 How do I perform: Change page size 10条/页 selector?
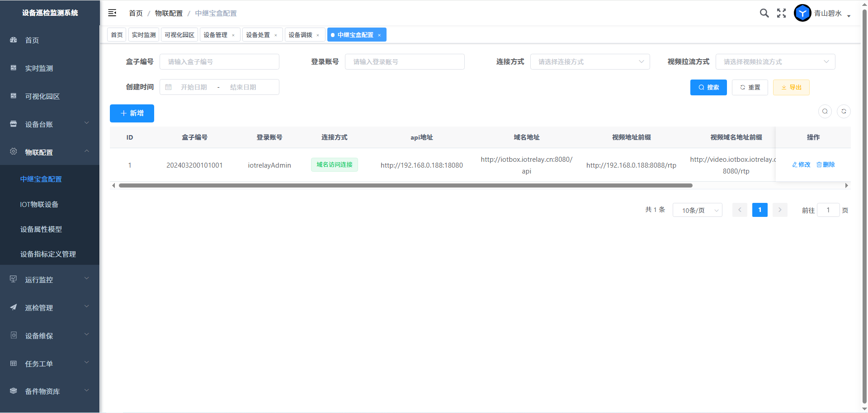point(697,210)
